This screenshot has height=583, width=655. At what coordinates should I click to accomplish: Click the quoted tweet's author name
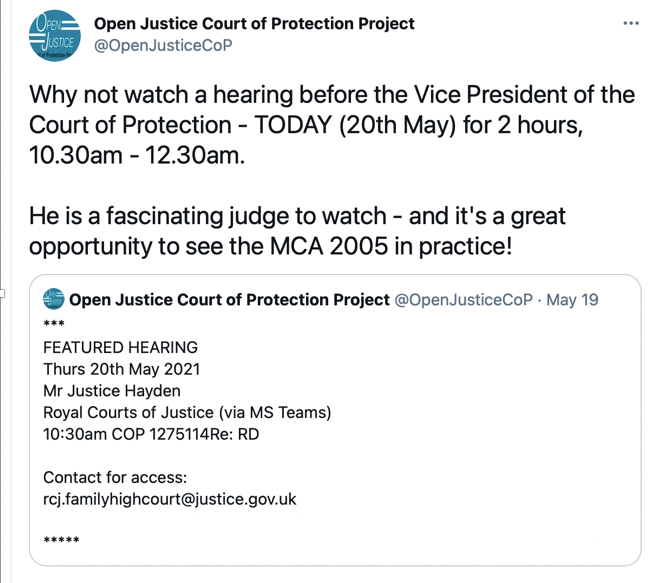229,299
